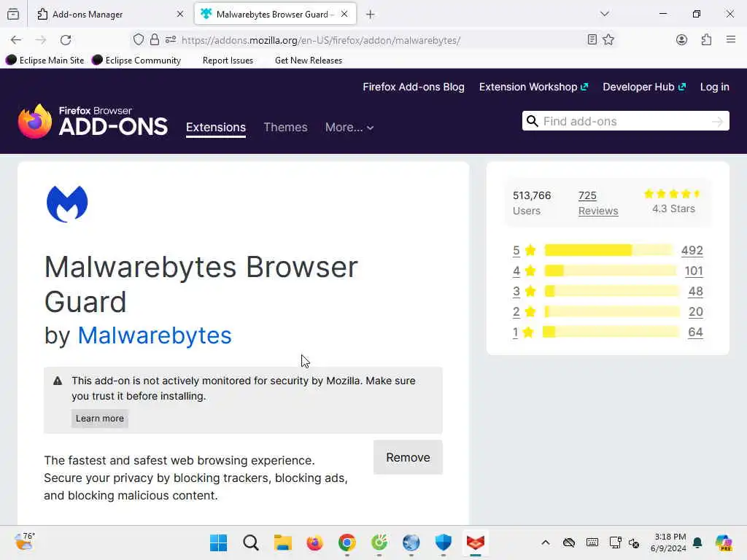This screenshot has width=747, height=560.
Task: Click the Remove button
Action: point(408,457)
